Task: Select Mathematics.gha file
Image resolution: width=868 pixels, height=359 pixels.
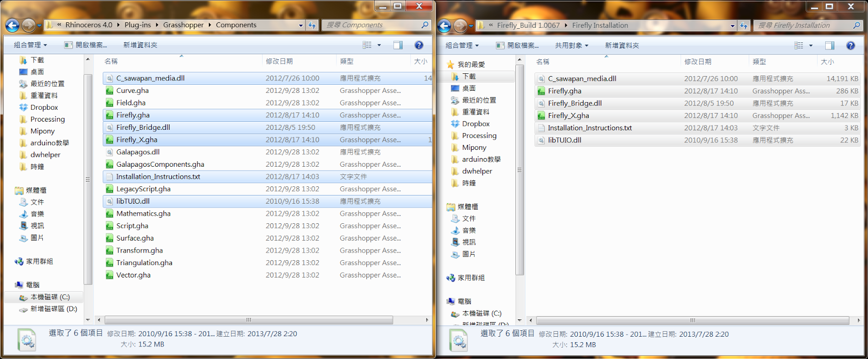Action: tap(267, 213)
